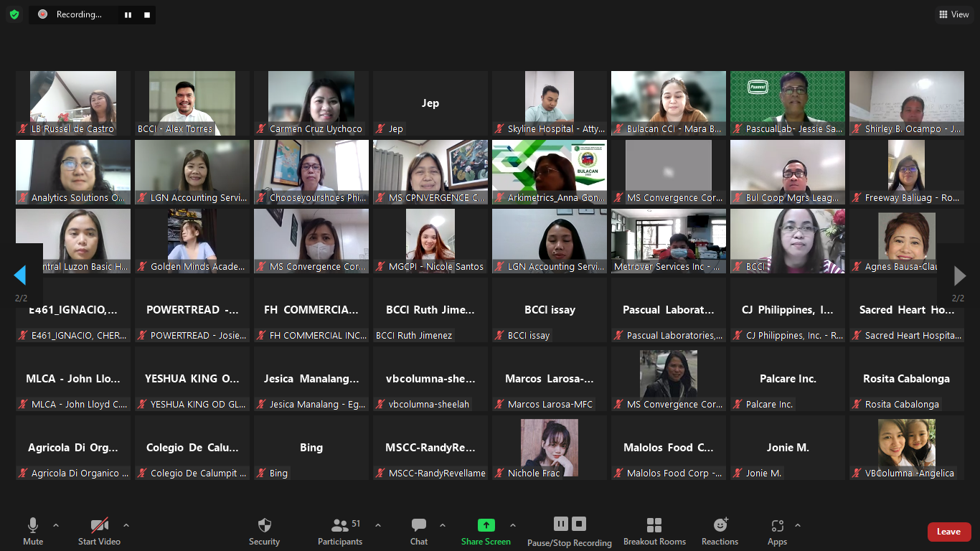Image resolution: width=980 pixels, height=551 pixels.
Task: Select Agnes Bausa video tile
Action: (x=907, y=241)
